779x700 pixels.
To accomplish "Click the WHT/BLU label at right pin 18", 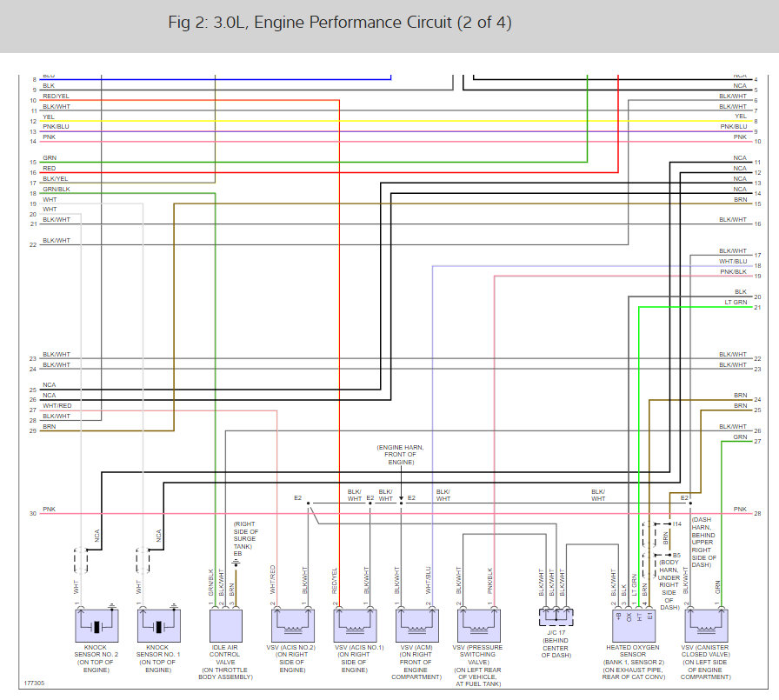I will click(733, 262).
